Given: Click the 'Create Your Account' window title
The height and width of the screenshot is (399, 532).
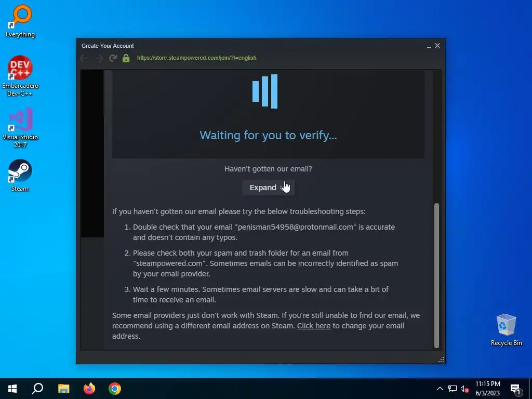Looking at the screenshot, I should point(108,46).
